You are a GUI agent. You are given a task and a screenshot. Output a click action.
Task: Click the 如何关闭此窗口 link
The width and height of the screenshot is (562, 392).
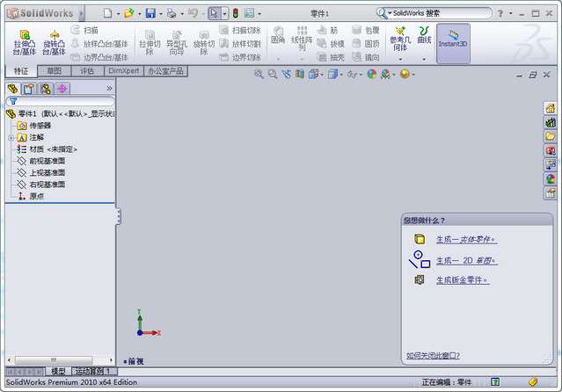[x=433, y=355]
